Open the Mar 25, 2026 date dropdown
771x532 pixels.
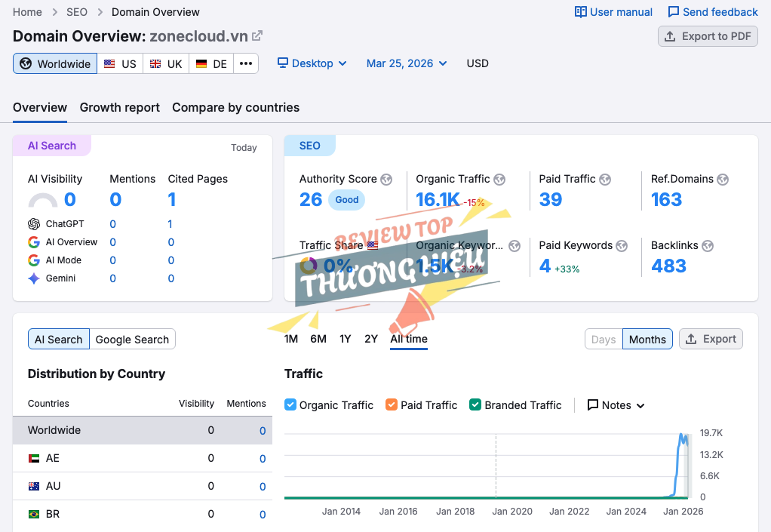[406, 63]
